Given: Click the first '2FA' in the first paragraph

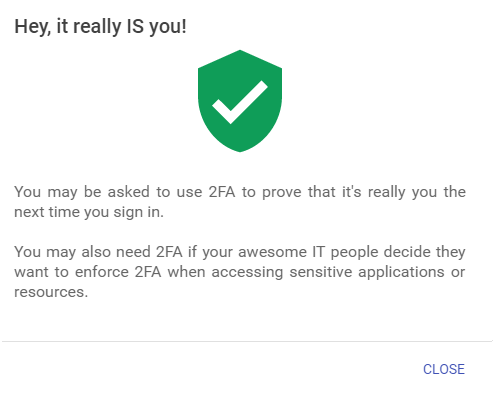Looking at the screenshot, I should [222, 192].
